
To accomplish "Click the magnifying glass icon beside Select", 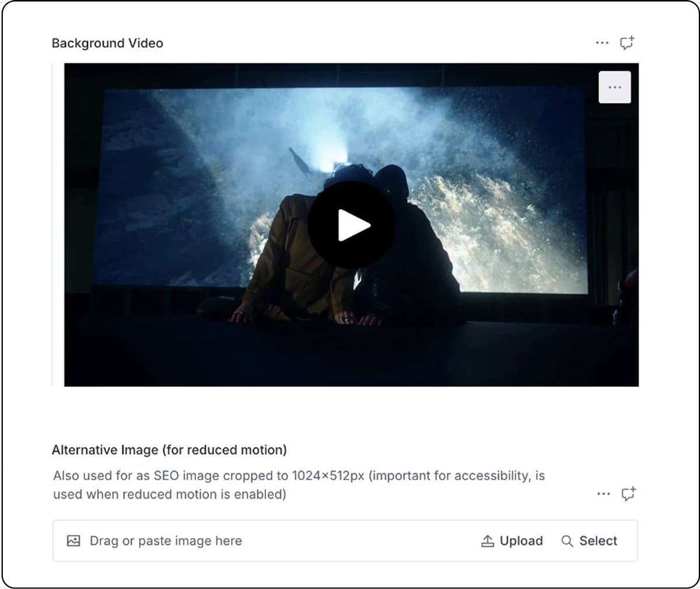I will (x=566, y=541).
